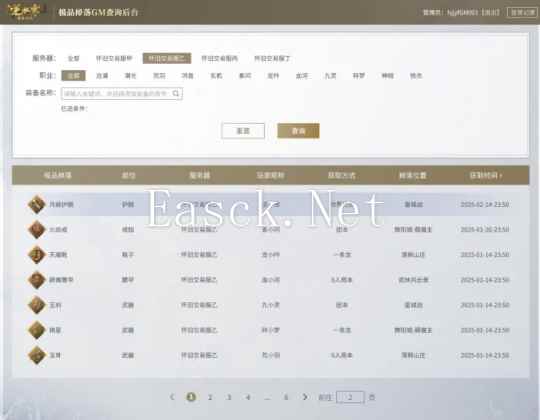The height and width of the screenshot is (420, 540).
Task: Click the wristguard item icon in first row
Action: pyautogui.click(x=37, y=204)
